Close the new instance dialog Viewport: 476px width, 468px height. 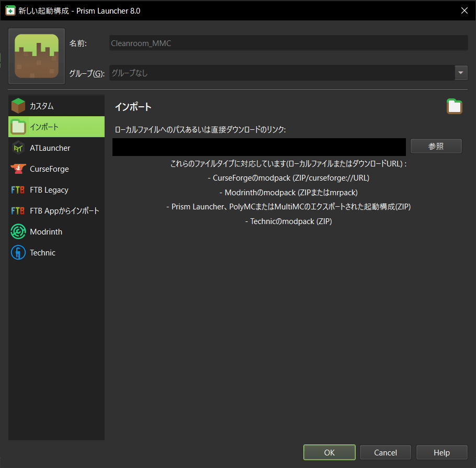pos(464,10)
